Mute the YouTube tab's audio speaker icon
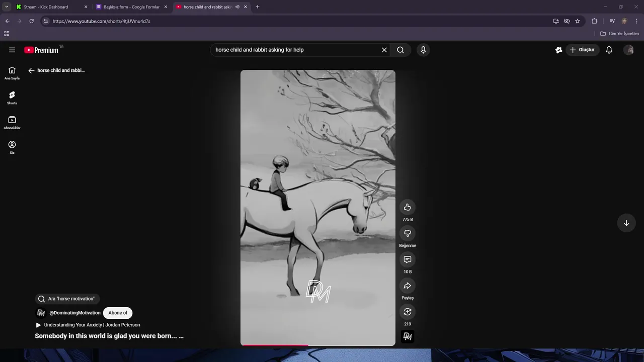644x362 pixels. (x=237, y=7)
